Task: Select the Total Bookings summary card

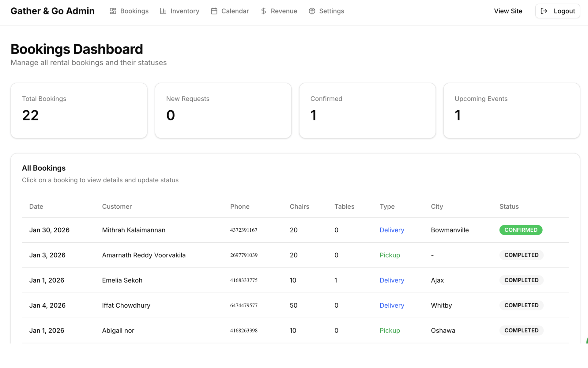Action: (79, 110)
